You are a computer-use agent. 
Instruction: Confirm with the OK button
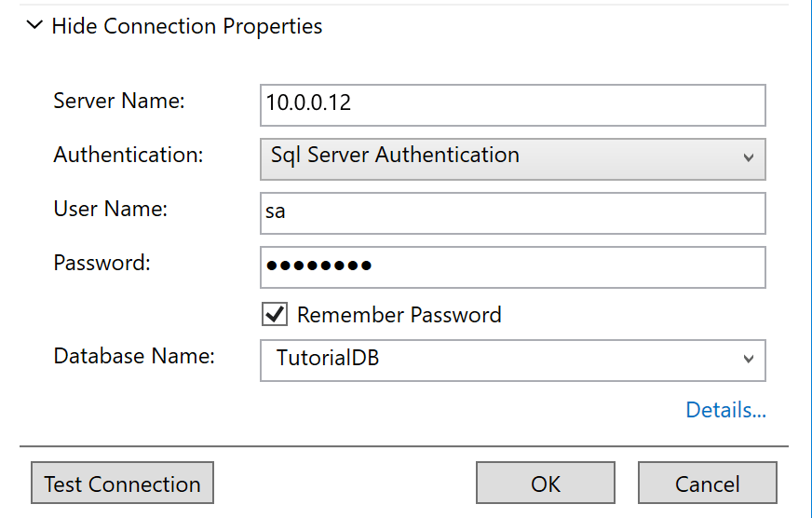coord(546,484)
